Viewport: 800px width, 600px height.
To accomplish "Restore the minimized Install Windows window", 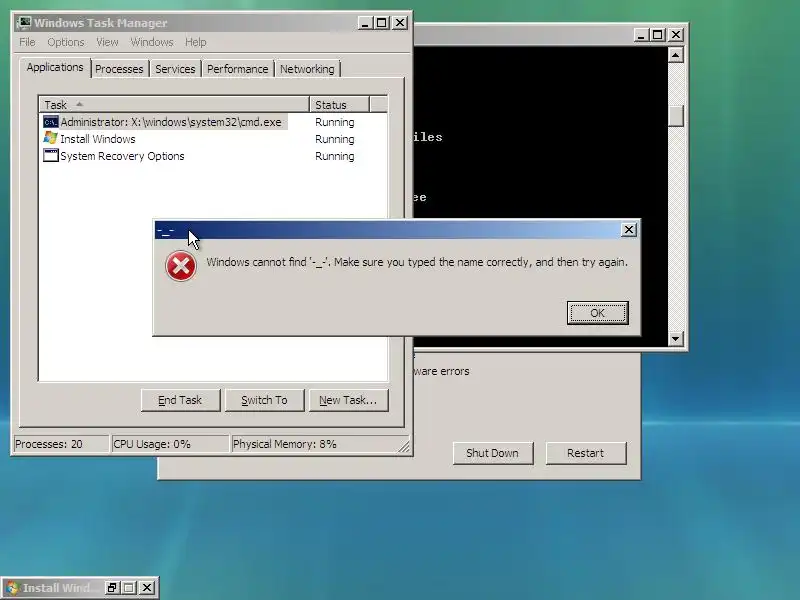I will (112, 588).
